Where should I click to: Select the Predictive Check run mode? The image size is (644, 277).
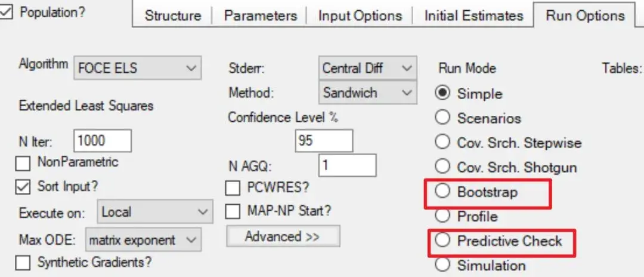pos(442,241)
